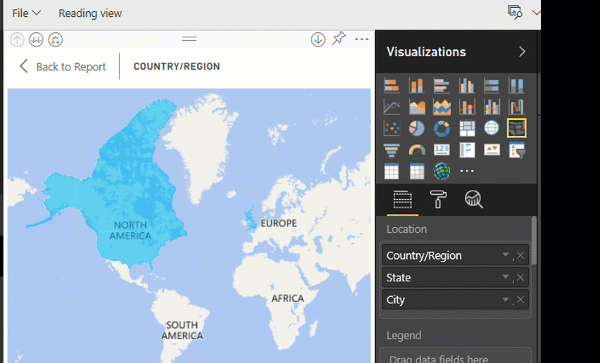
Task: Expand all down one level icon
Action: click(55, 39)
